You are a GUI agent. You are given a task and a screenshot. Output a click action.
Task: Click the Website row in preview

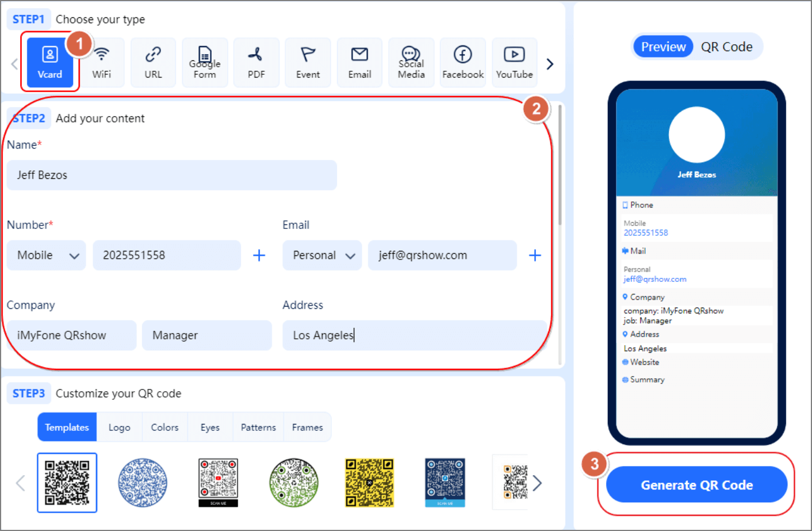696,362
